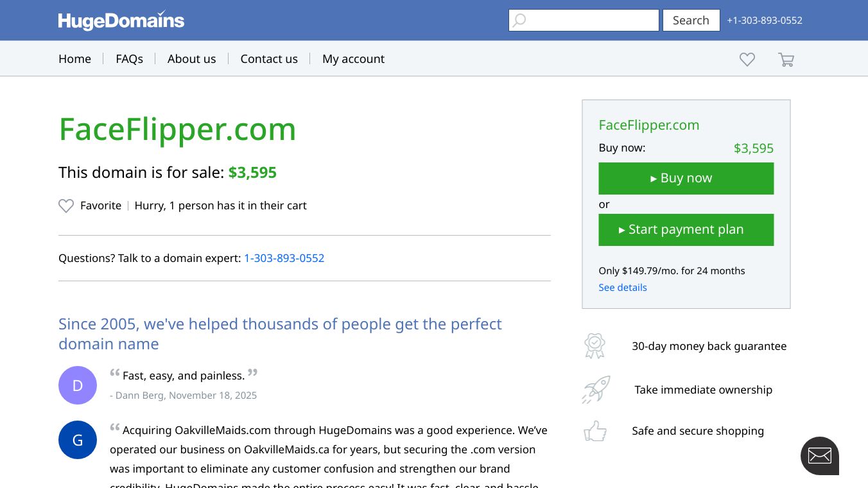The image size is (868, 488).
Task: Toggle Favorite heart for FaceFlipper.com
Action: pos(66,206)
